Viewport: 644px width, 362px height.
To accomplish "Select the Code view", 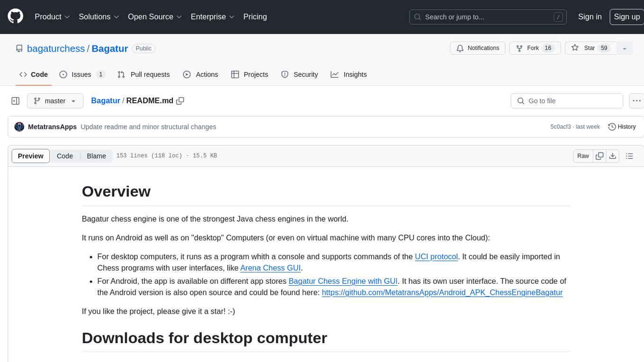I will tap(65, 156).
